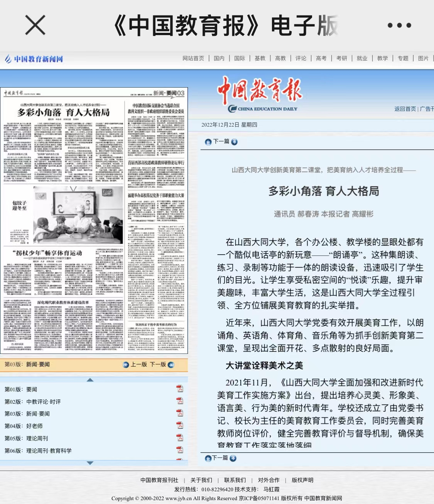Open the PDF for 第05版 理论周刊

(180, 438)
